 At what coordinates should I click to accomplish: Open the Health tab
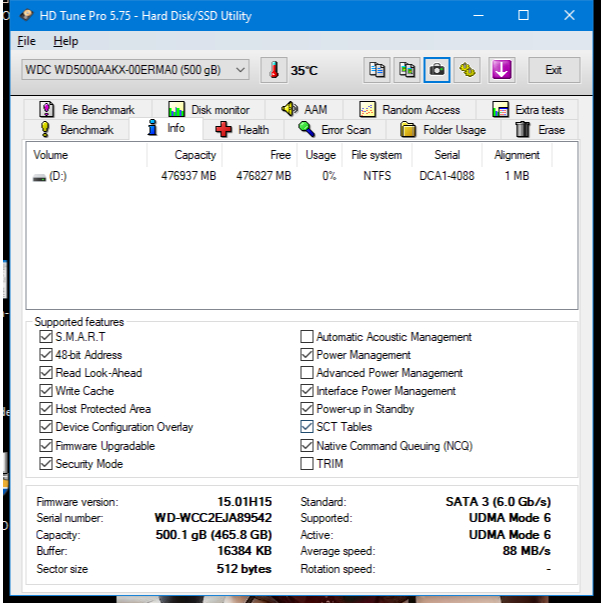coord(241,130)
